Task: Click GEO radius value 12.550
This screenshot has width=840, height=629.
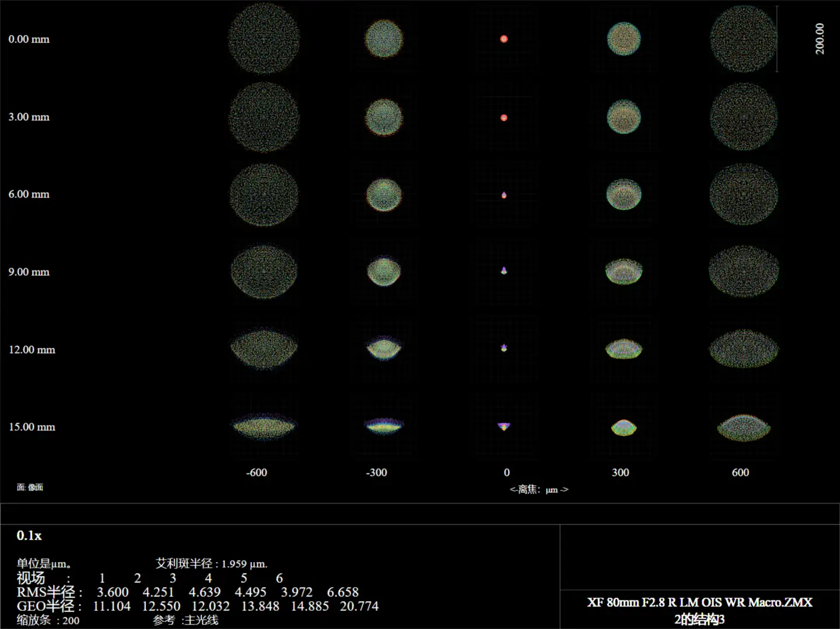Action: tap(161, 606)
